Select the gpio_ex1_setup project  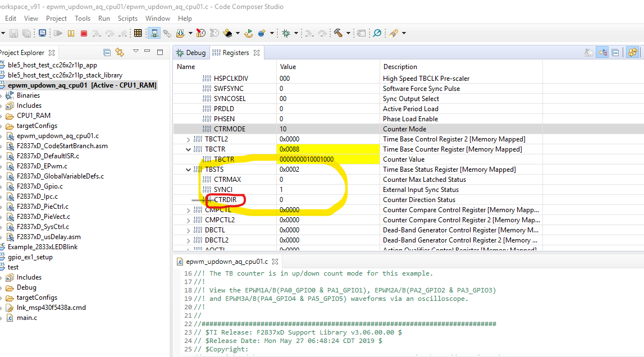point(30,257)
